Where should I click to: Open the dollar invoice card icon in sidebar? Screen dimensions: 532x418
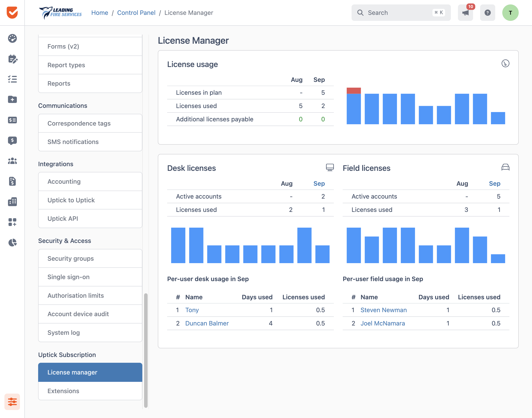pyautogui.click(x=12, y=120)
